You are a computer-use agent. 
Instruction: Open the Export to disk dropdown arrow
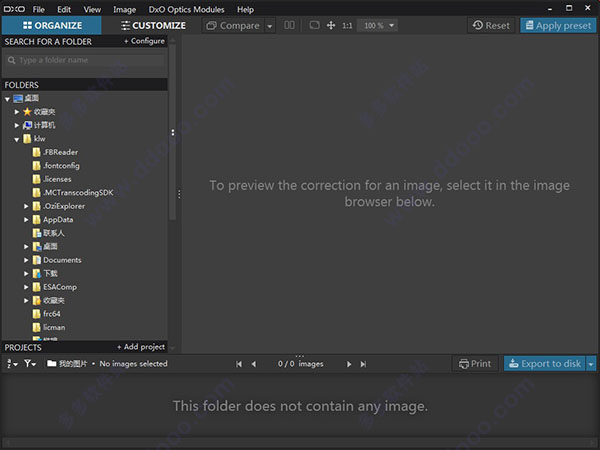coord(591,364)
